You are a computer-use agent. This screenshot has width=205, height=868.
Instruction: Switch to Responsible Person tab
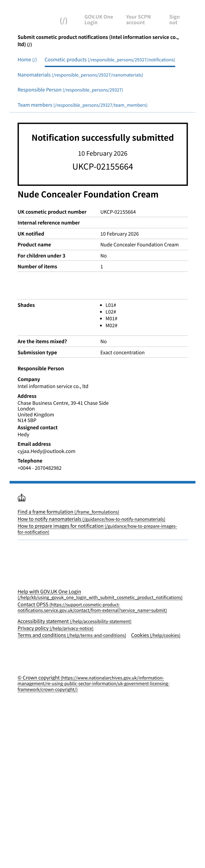pyautogui.click(x=70, y=90)
